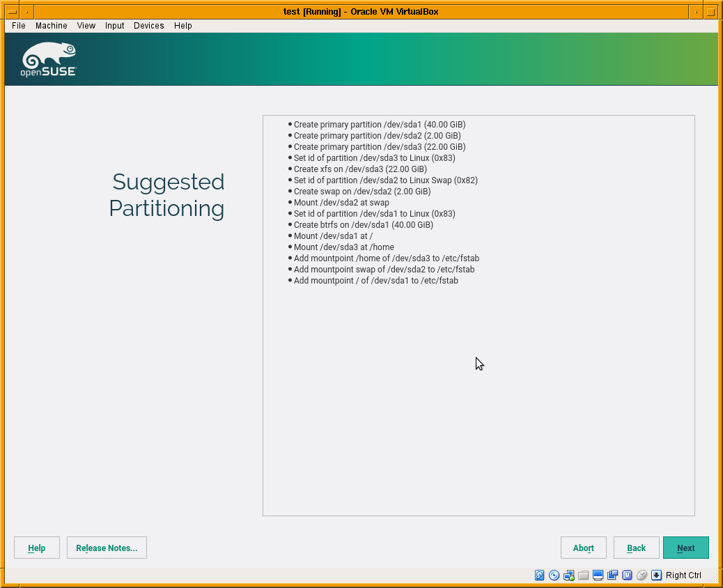The image size is (723, 588).
Task: Open the View menu
Action: 86,26
